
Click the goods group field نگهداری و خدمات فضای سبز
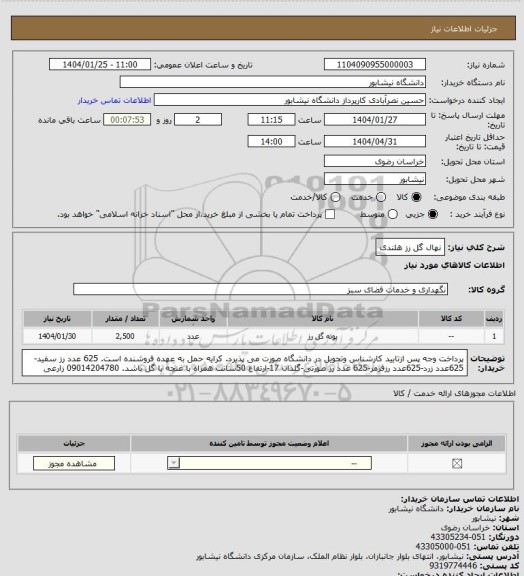[261, 289]
